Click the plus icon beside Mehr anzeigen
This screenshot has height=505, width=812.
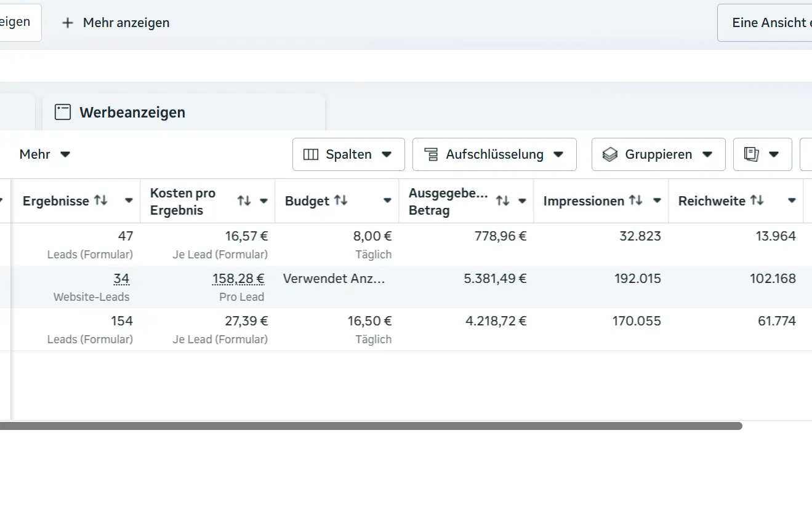point(68,23)
